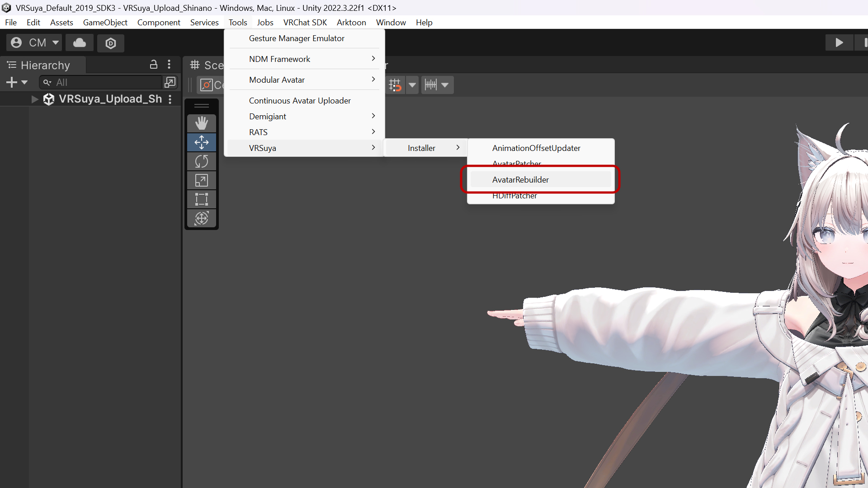Screen dimensions: 868x488
Task: Expand the RATS submenu
Action: tap(304, 132)
